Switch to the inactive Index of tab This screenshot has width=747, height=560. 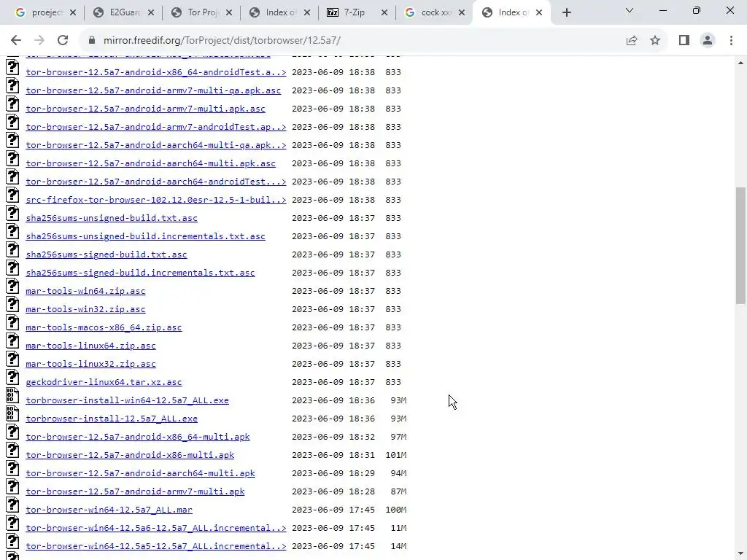(280, 13)
